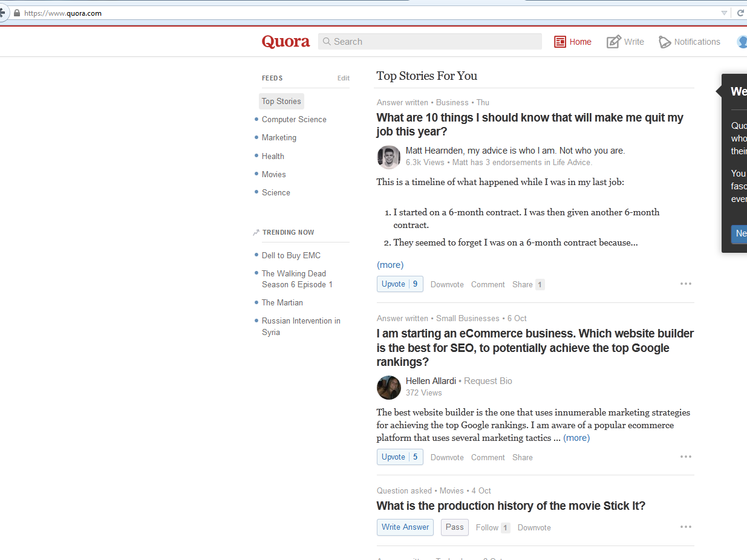Click the browser reload icon

(x=740, y=13)
